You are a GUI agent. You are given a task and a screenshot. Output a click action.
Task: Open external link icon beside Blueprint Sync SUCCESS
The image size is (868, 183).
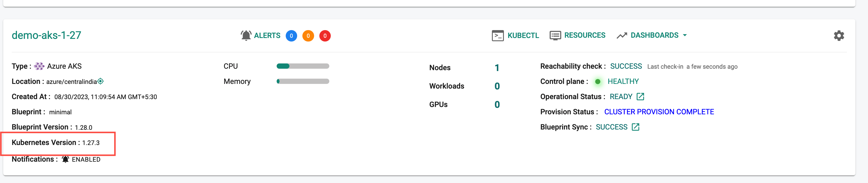pos(635,127)
